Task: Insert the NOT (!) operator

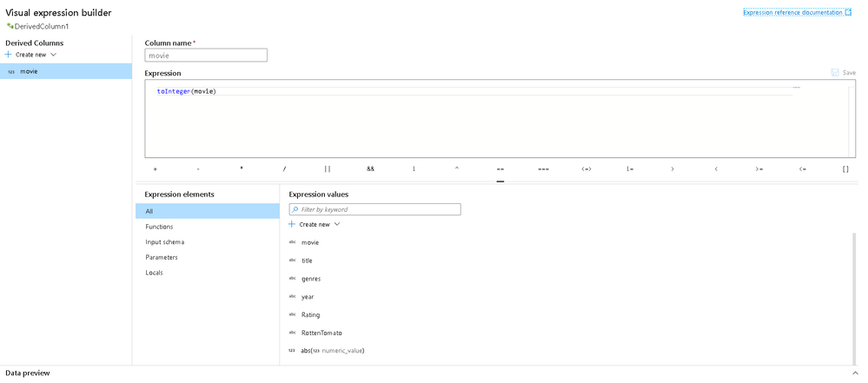Action: [414, 168]
